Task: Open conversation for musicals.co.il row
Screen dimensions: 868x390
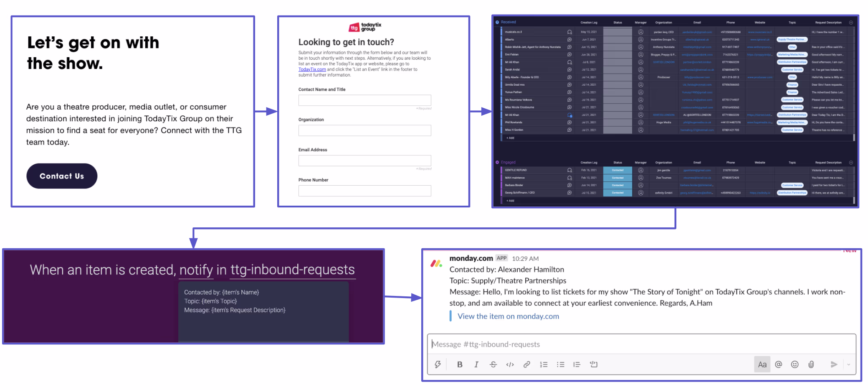Action: 569,32
